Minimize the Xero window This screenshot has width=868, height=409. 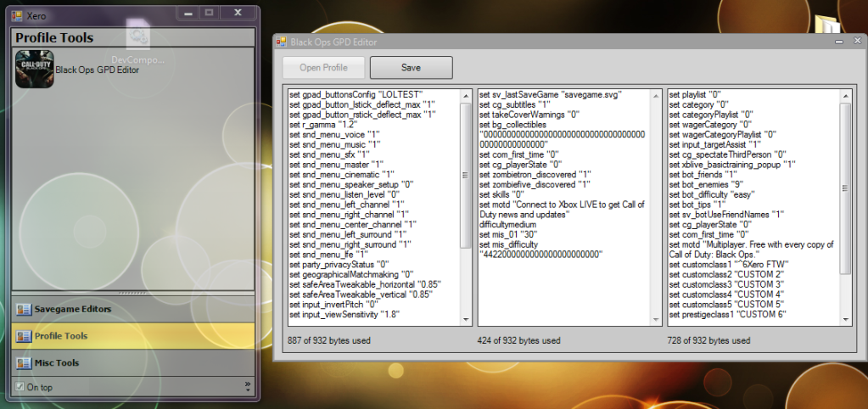coord(188,13)
